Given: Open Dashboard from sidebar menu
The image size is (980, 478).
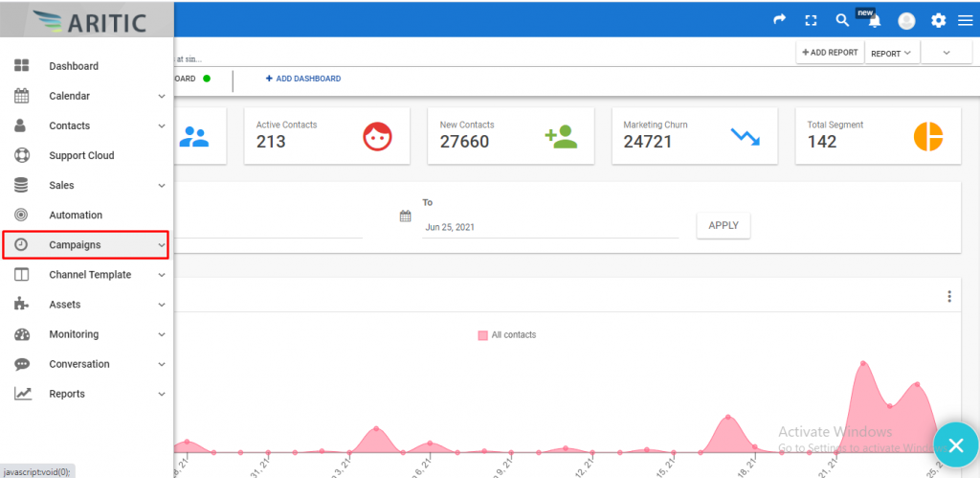Looking at the screenshot, I should (74, 66).
